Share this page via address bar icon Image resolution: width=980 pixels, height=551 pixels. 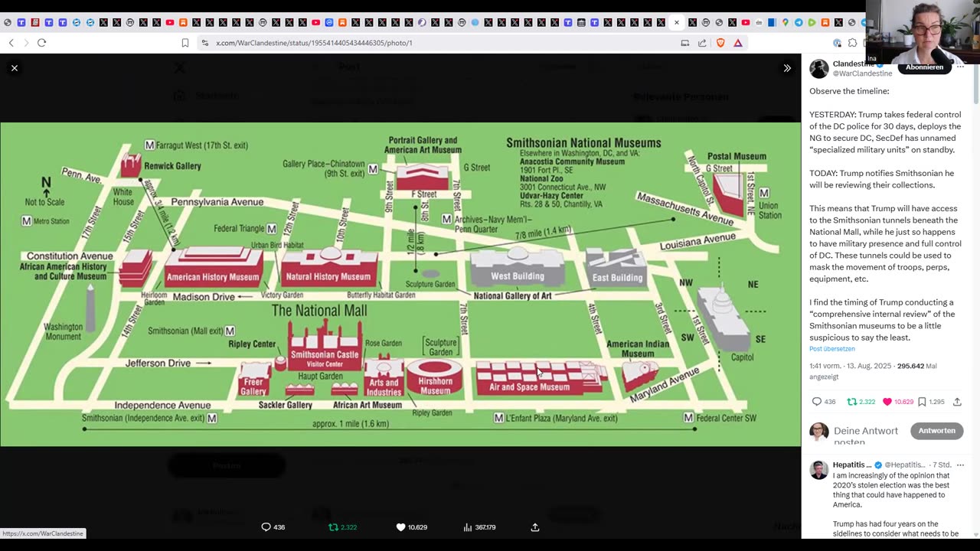point(702,43)
